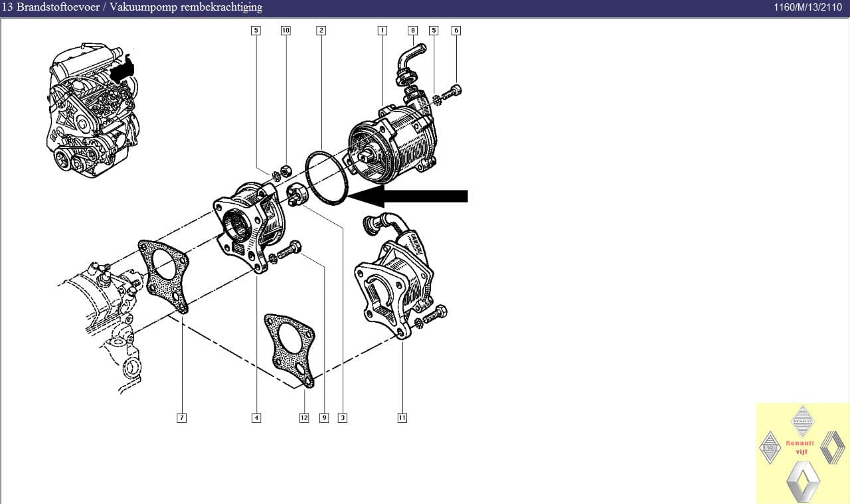This screenshot has width=850, height=504.
Task: Select callout number 2 for the O-ring
Action: pyautogui.click(x=321, y=31)
